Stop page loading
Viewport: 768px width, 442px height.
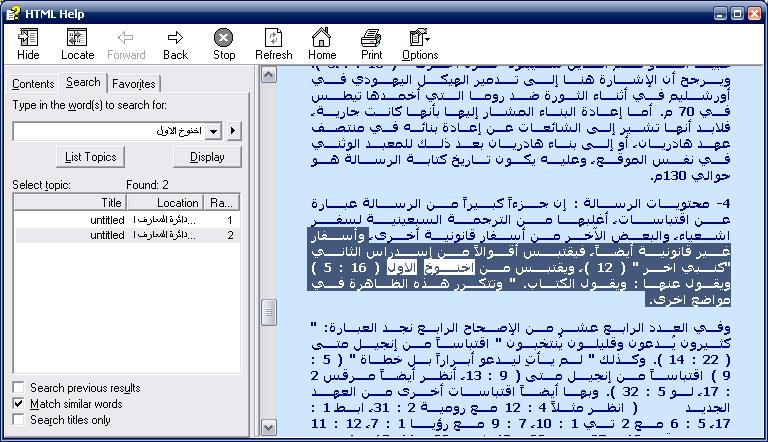pos(223,38)
